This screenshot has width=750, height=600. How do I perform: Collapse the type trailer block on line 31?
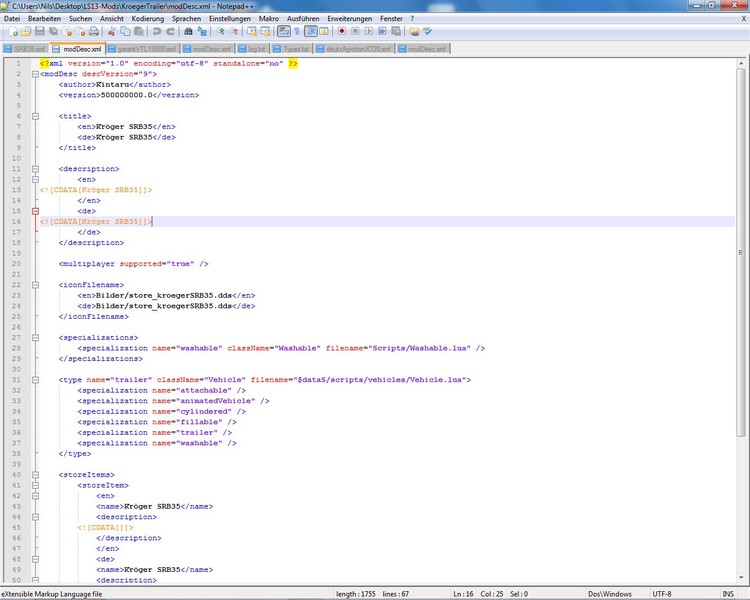[x=35, y=380]
